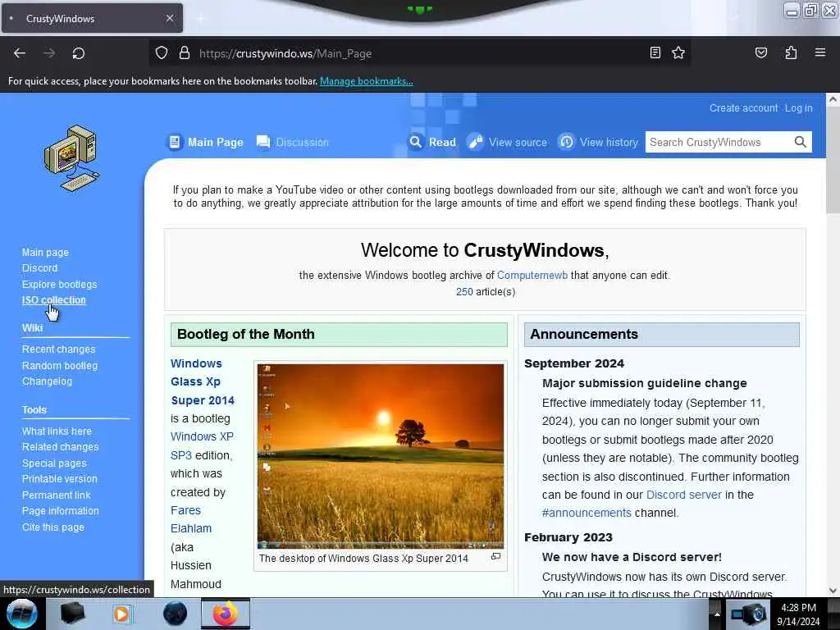Click the address bar URL
840x630 pixels.
click(285, 53)
